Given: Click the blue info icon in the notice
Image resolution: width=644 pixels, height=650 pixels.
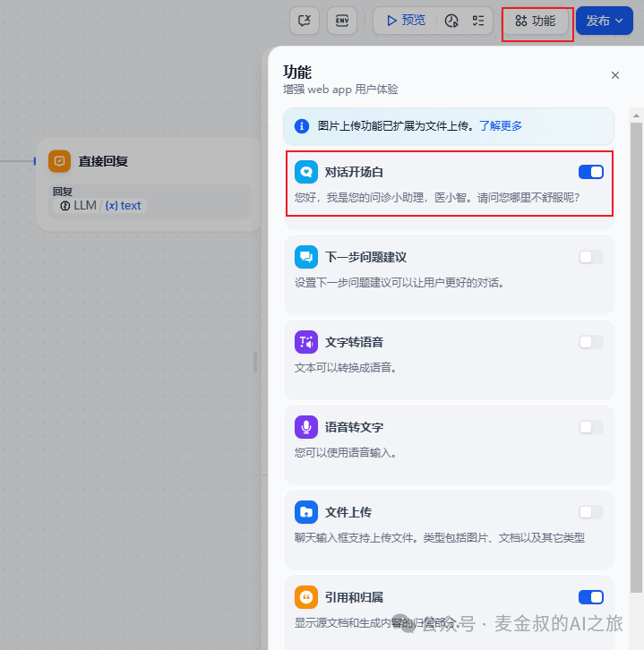Looking at the screenshot, I should tap(302, 126).
